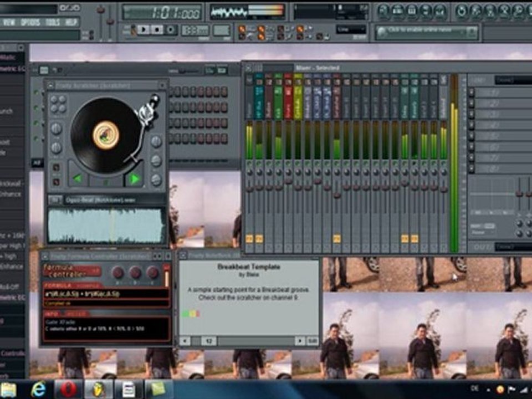532x399 pixels.
Task: Open the step sequencer toolbar icon
Action: [397, 11]
